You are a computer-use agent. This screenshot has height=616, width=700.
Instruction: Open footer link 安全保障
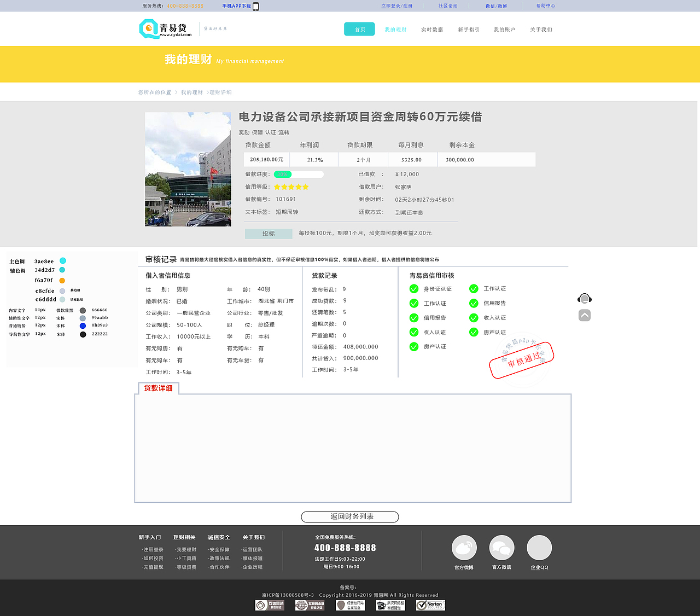point(219,550)
